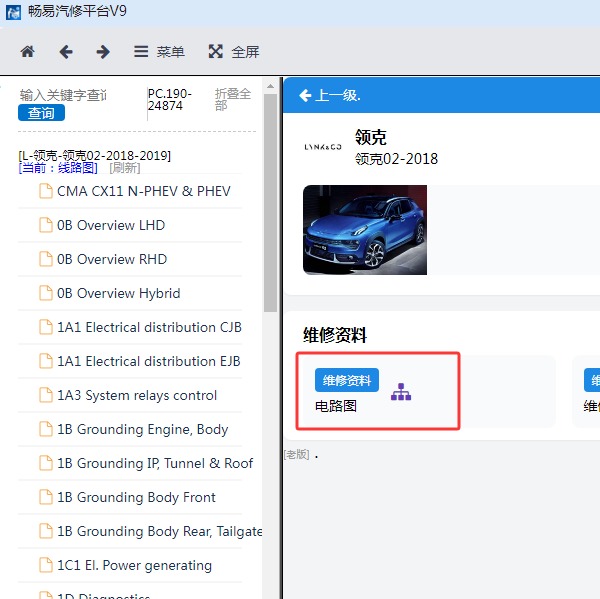Viewport: 600px width, 599px height.
Task: Open 1A3 System relays control
Action: pos(137,395)
